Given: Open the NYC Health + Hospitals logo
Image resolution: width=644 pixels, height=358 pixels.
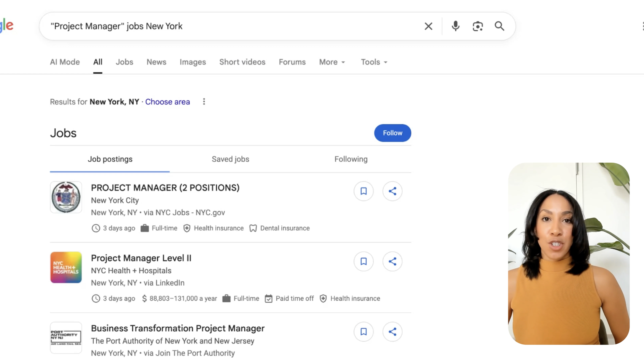Looking at the screenshot, I should [x=66, y=267].
